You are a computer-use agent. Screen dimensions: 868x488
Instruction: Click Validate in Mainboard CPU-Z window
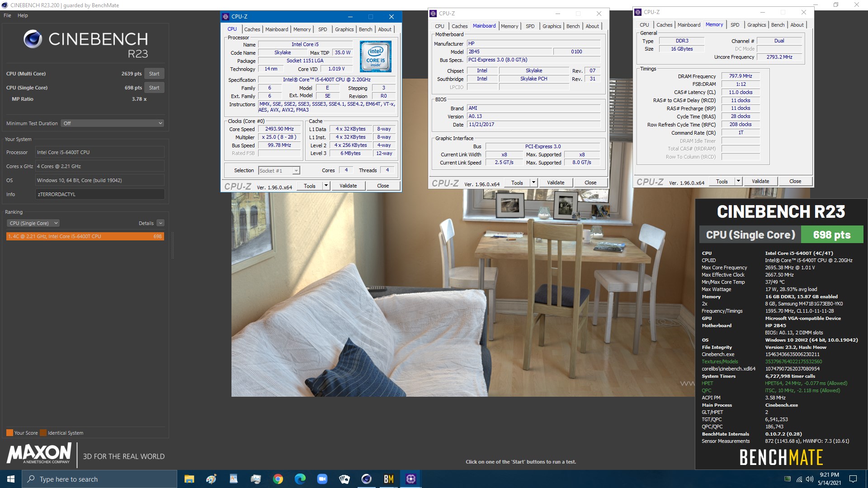556,183
